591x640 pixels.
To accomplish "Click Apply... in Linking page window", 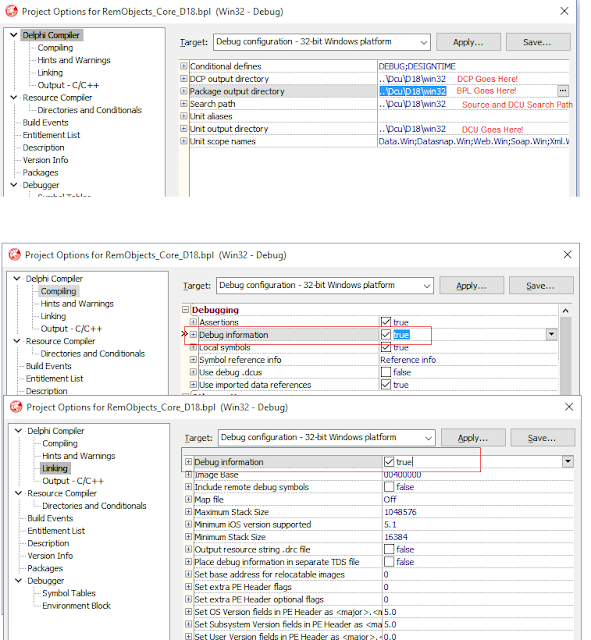I will (x=473, y=438).
